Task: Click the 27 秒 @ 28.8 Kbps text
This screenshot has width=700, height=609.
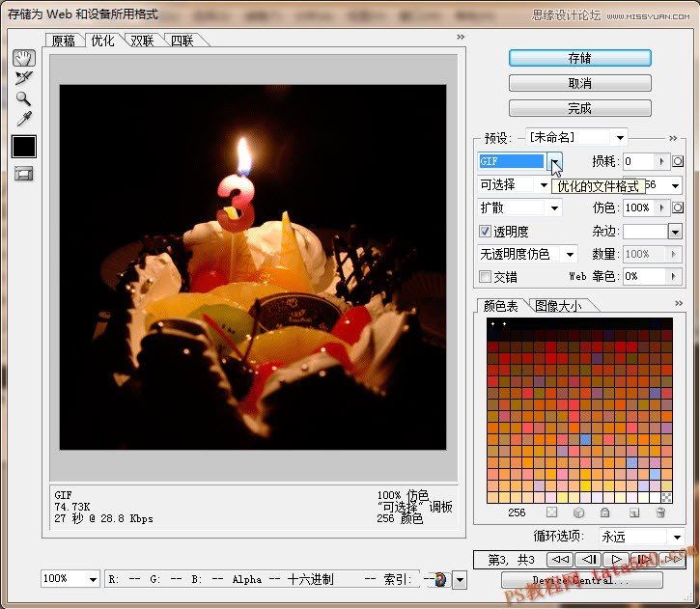Action: click(103, 518)
